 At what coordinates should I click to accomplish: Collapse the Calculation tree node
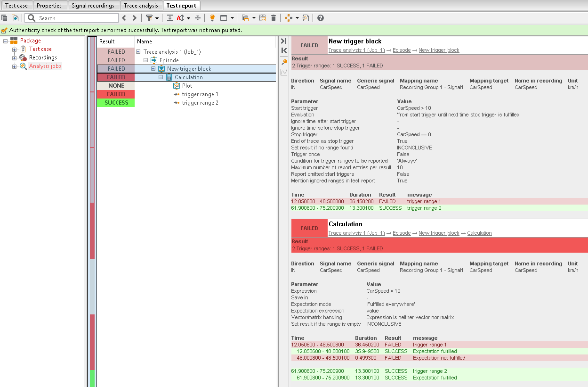tap(161, 77)
